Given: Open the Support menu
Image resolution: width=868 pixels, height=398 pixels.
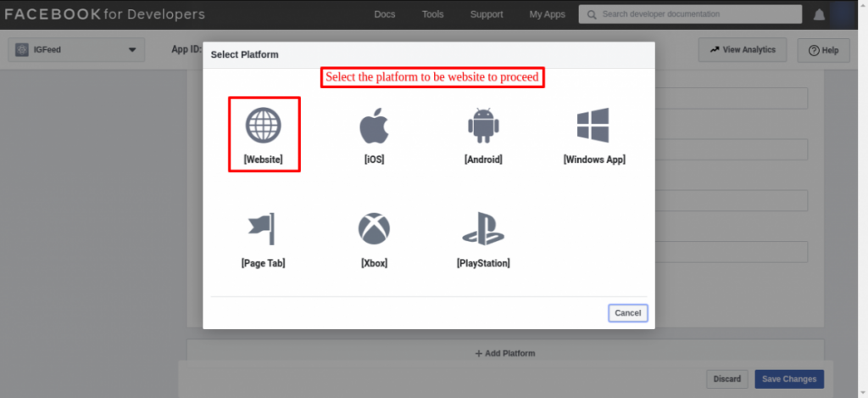Looking at the screenshot, I should [x=487, y=14].
